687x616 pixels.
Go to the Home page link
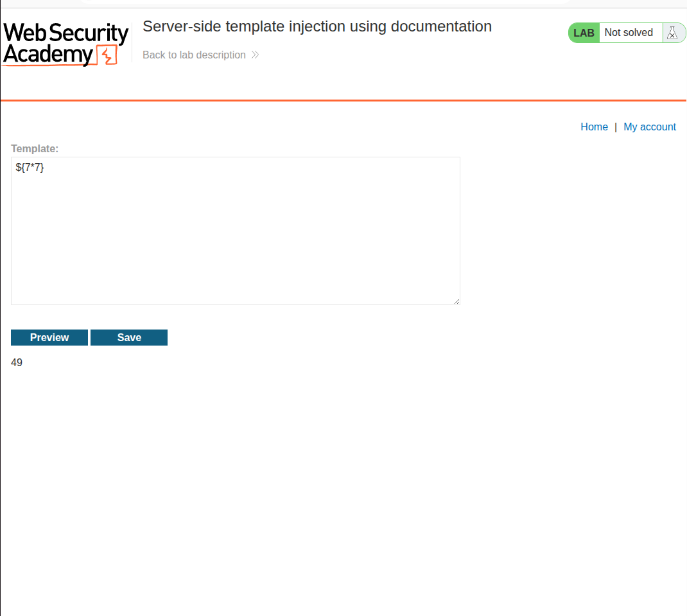(594, 127)
